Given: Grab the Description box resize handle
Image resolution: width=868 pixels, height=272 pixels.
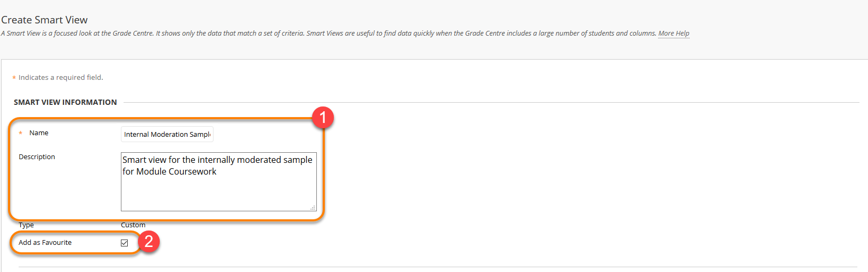Looking at the screenshot, I should [313, 208].
